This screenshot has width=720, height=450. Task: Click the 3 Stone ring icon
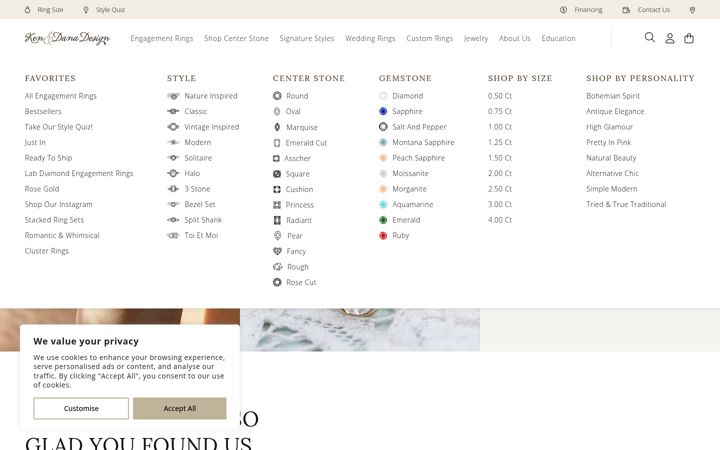pyautogui.click(x=173, y=189)
